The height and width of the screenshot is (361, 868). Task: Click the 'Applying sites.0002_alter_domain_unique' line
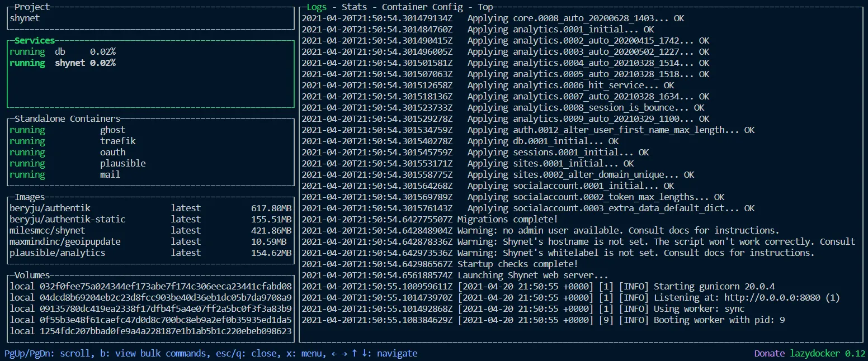498,174
